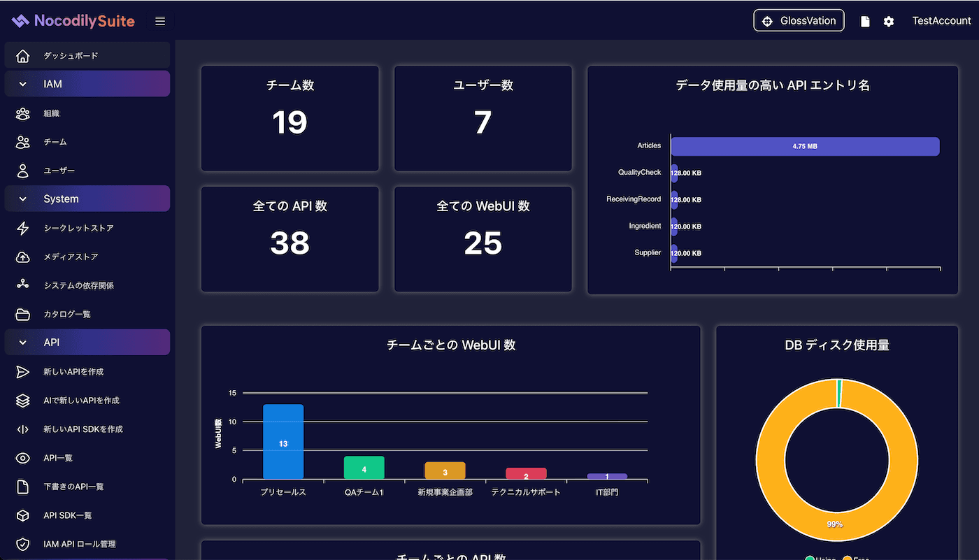Open カタログ一覧 folder icon
The width and height of the screenshot is (979, 560).
coord(23,314)
